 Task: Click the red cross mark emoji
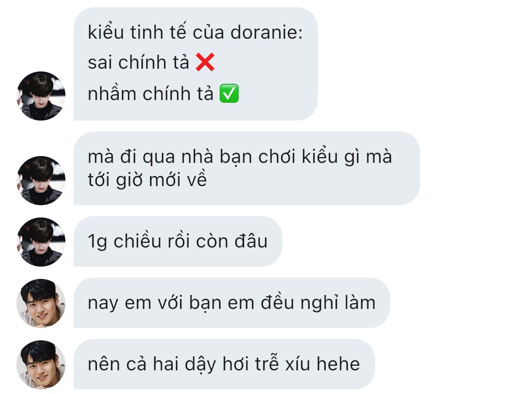tap(205, 62)
